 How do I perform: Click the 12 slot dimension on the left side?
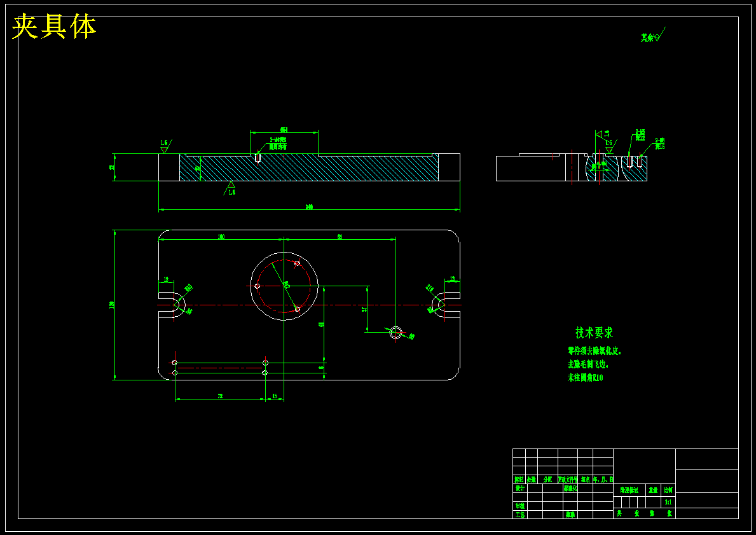click(166, 279)
